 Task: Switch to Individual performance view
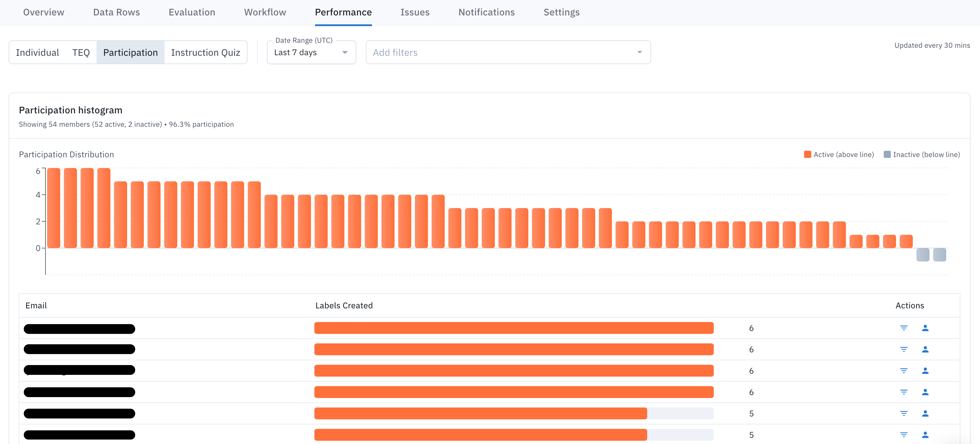click(x=37, y=53)
